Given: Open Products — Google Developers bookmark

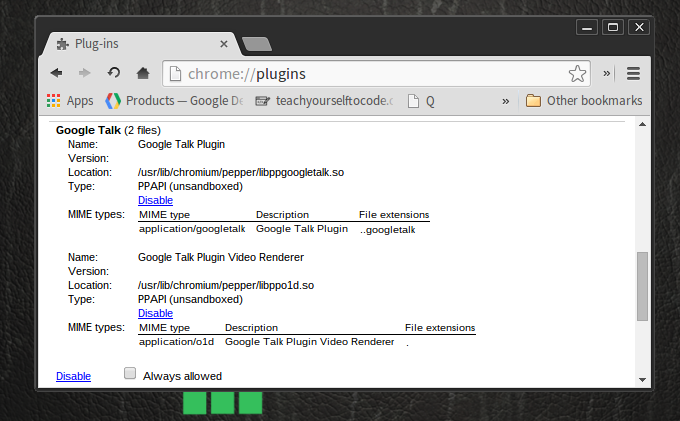Looking at the screenshot, I should click(174, 101).
